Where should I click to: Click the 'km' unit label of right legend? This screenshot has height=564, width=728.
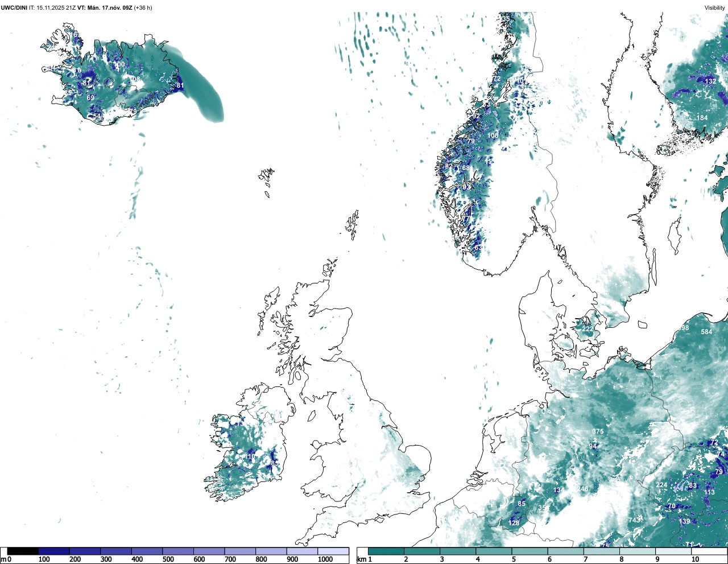point(362,559)
